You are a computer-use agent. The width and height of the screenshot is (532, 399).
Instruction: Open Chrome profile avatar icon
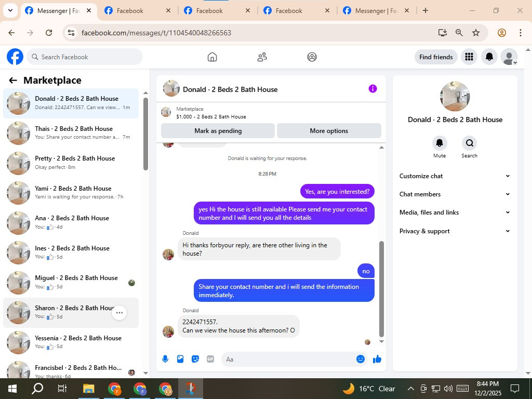[501, 33]
